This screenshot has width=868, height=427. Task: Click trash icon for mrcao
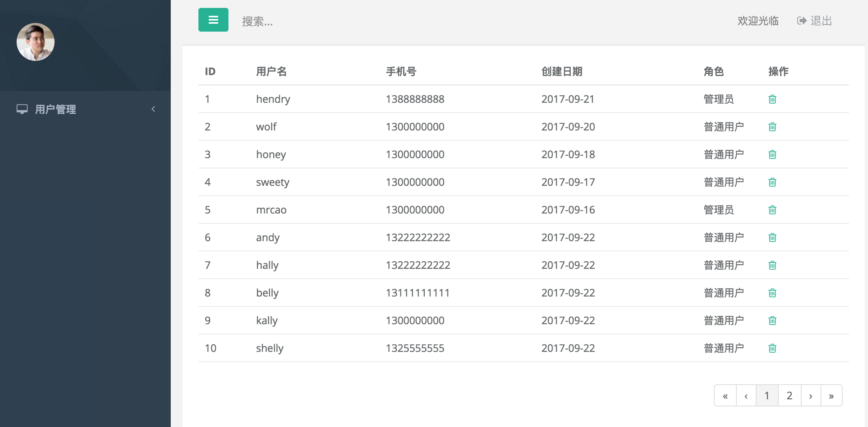pyautogui.click(x=772, y=210)
